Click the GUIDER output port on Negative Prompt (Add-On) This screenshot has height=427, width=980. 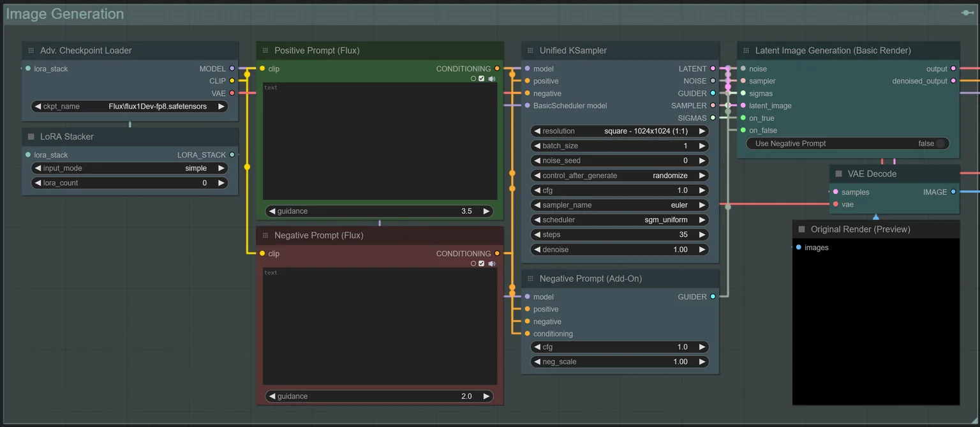(713, 297)
